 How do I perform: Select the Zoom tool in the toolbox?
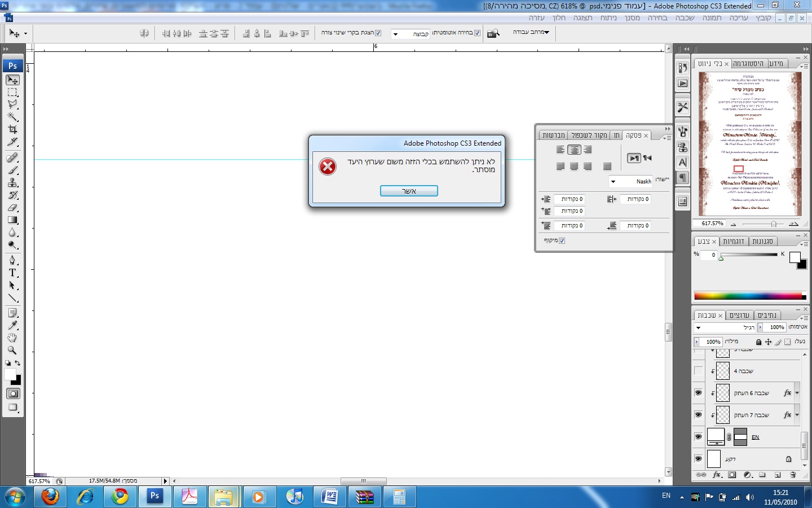tap(12, 350)
